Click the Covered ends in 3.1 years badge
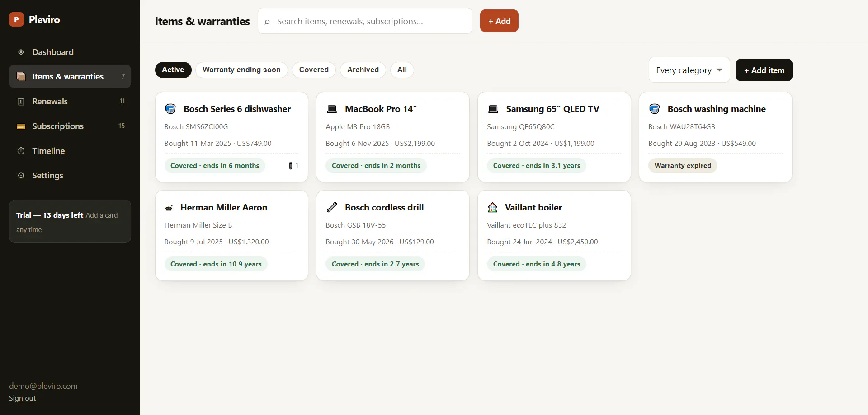868x415 pixels. [x=537, y=166]
